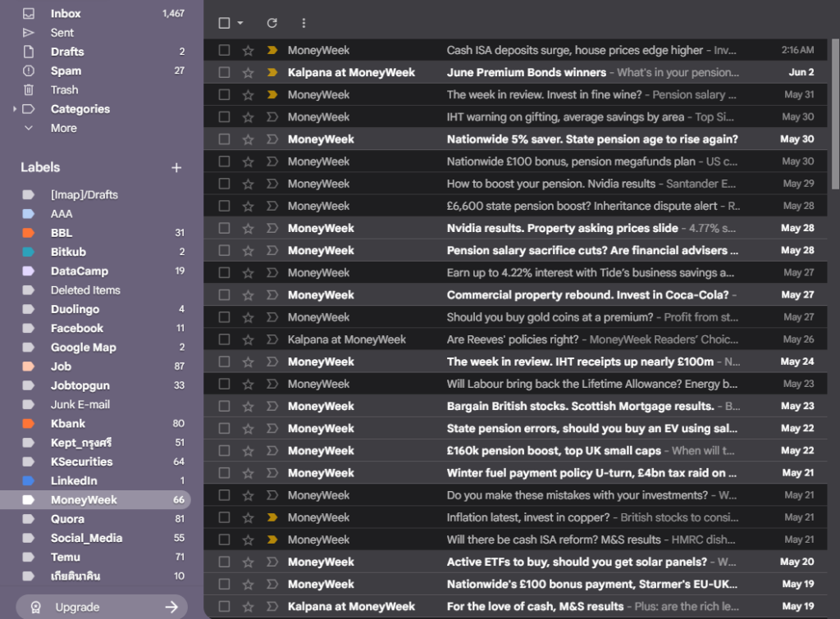Click the plus icon to create new label
The width and height of the screenshot is (840, 619).
[176, 167]
